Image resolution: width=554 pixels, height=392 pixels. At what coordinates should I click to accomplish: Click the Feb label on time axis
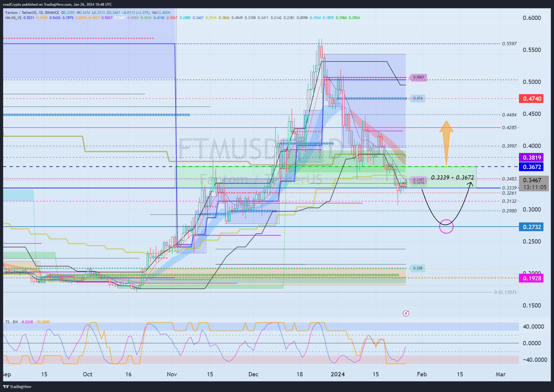(422, 374)
